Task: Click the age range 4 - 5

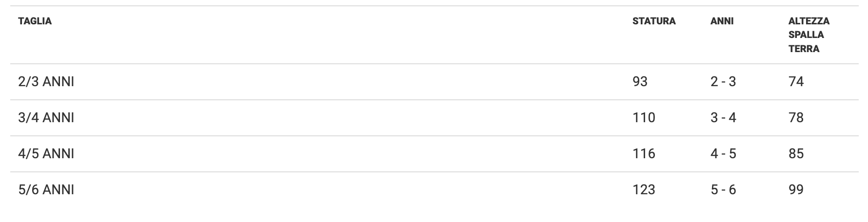Action: (x=723, y=154)
